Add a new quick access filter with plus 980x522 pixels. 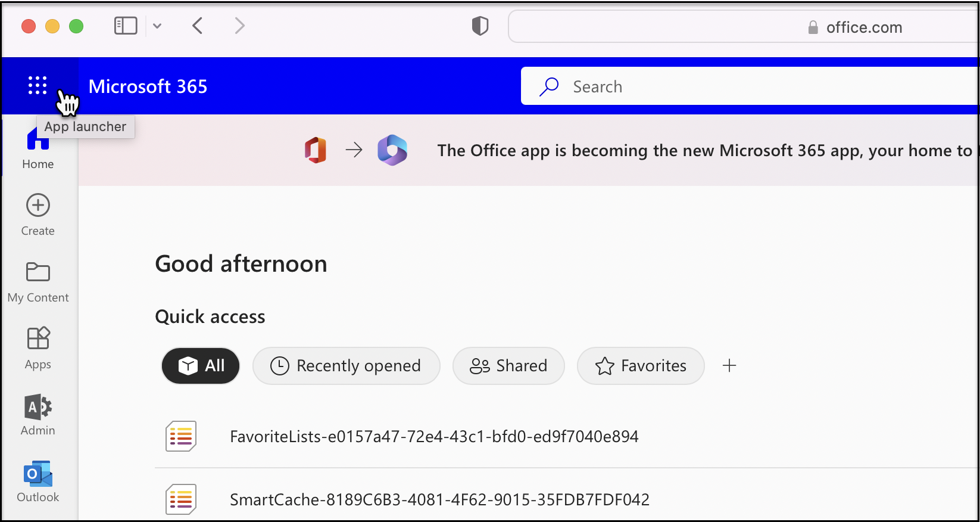729,366
